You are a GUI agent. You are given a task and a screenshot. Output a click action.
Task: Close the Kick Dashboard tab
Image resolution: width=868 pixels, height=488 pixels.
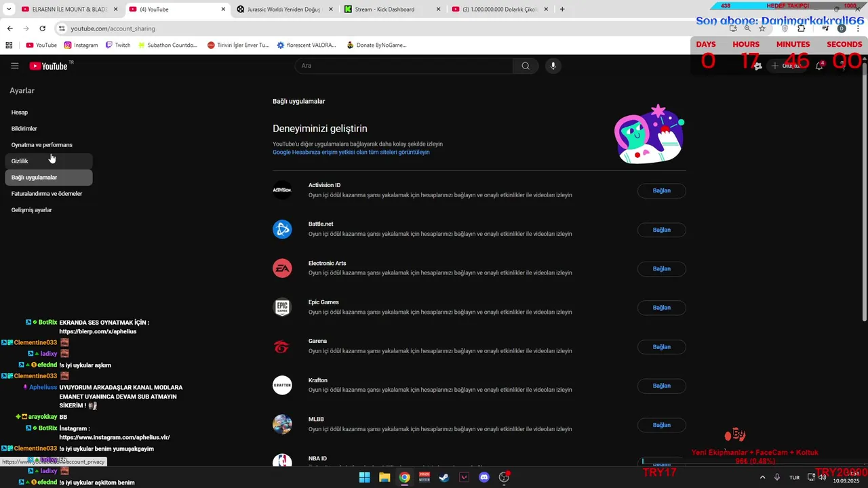point(438,9)
